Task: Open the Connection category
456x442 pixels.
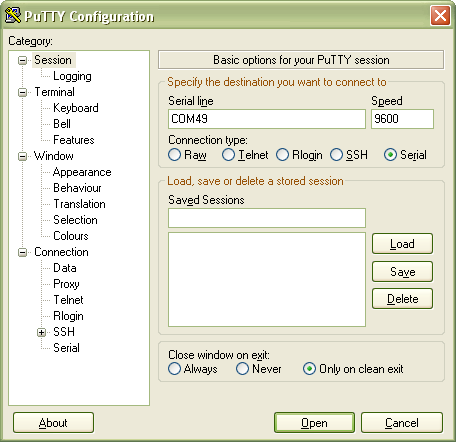Action: pos(61,252)
